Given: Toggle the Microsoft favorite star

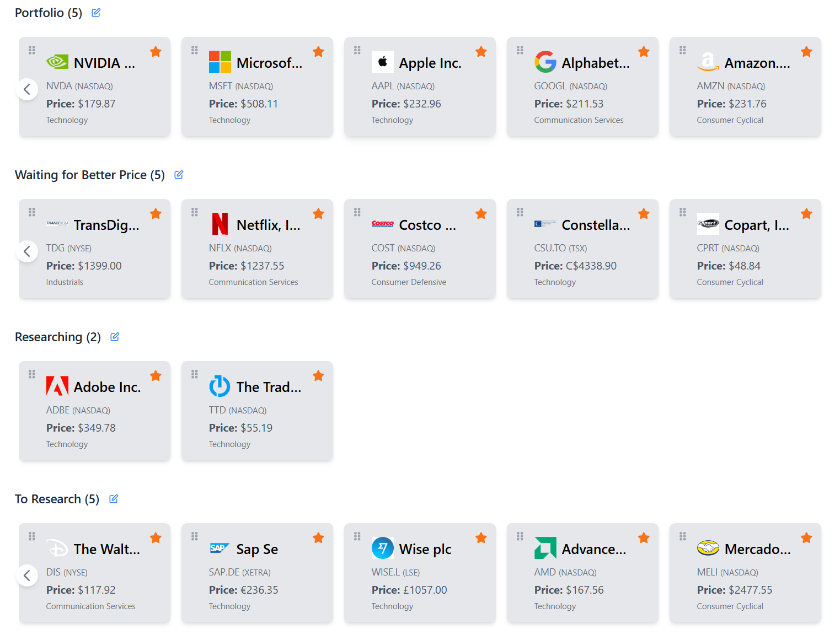Looking at the screenshot, I should click(319, 52).
